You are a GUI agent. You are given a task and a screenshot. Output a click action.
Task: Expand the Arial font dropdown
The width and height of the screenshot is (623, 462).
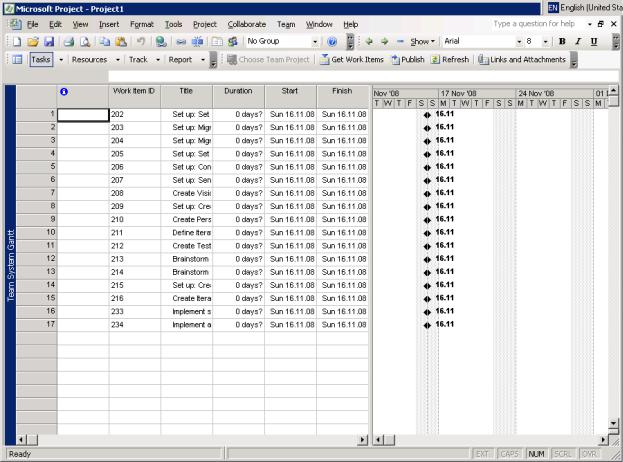tap(519, 41)
